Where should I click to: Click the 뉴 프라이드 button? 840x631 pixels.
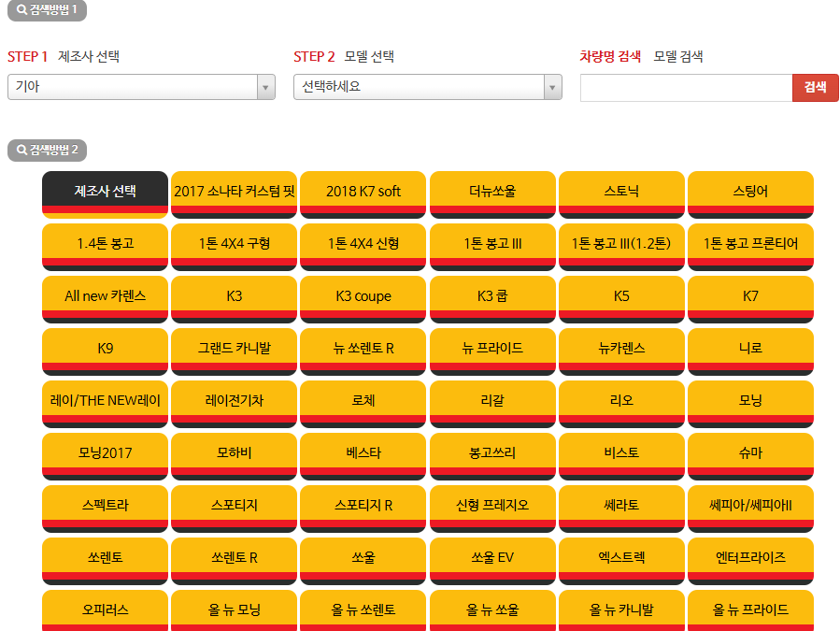click(492, 351)
